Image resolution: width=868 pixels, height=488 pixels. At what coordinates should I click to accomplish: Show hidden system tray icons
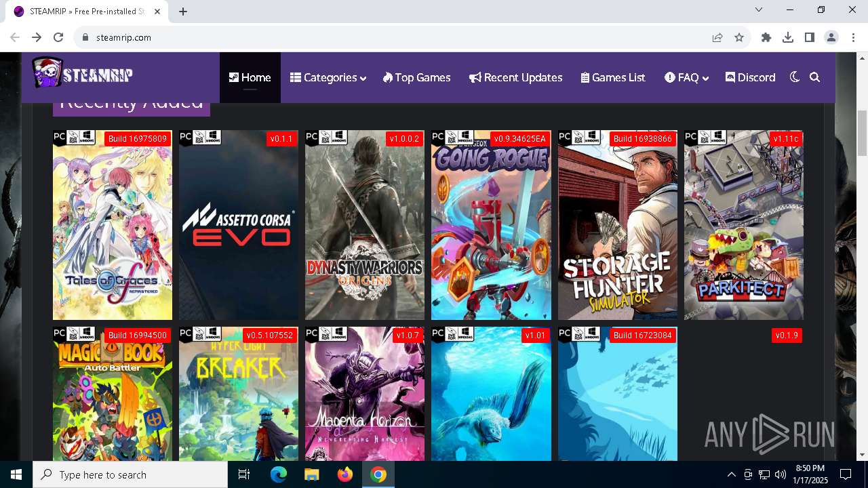tap(731, 474)
